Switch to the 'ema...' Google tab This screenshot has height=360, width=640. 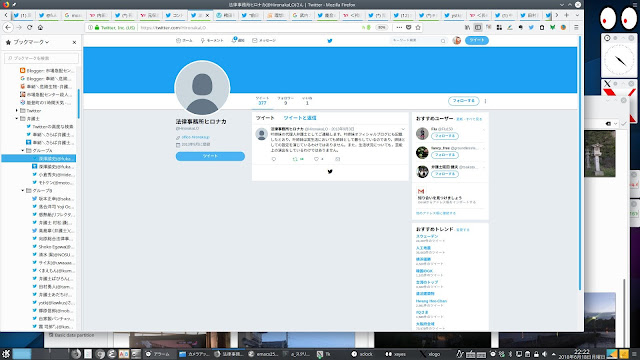pos(74,16)
